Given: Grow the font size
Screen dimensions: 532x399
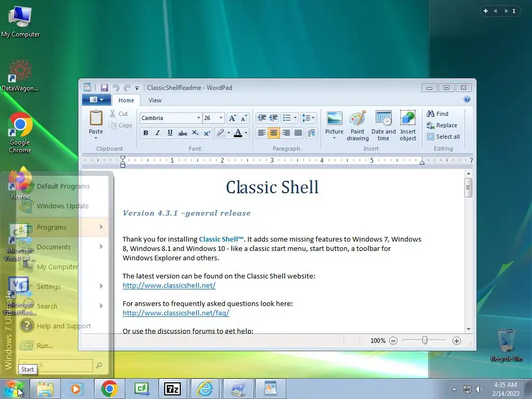Looking at the screenshot, I should 232,118.
